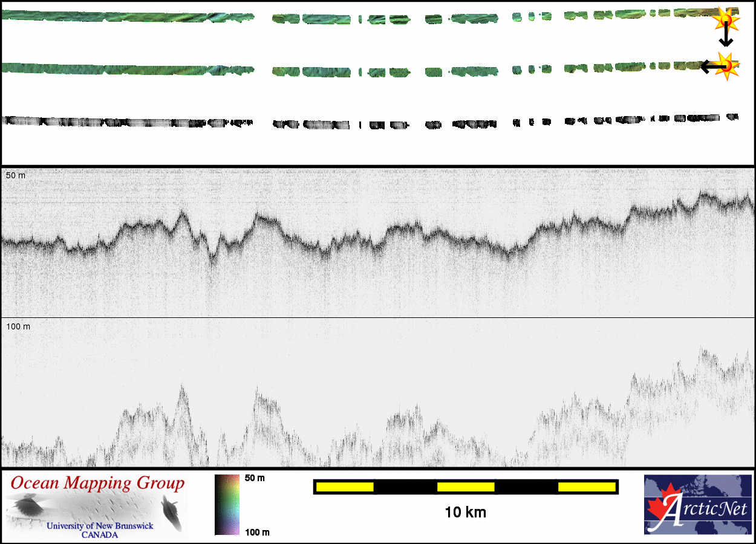
Task: Click the 50 m label in upper sonar panel
Action: pyautogui.click(x=16, y=175)
